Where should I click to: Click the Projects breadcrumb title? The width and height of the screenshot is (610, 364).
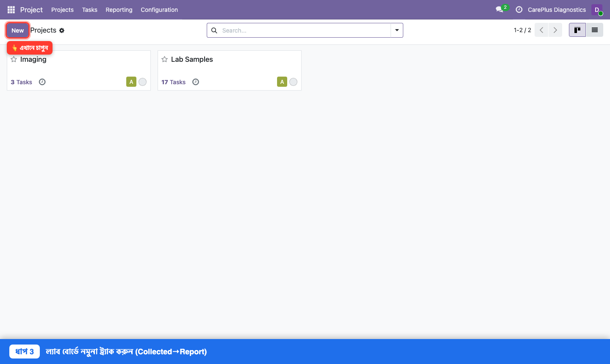tap(43, 30)
